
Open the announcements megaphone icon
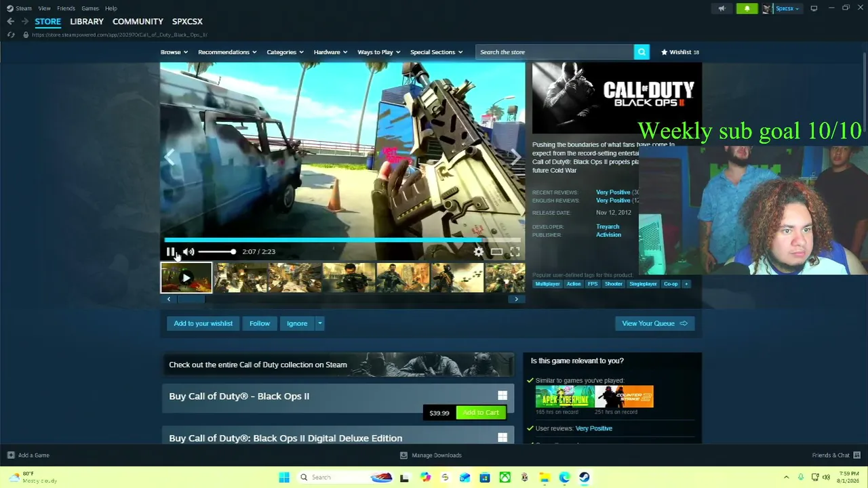click(722, 8)
